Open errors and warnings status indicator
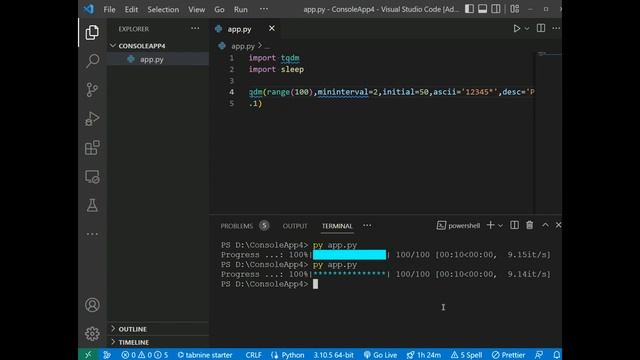The height and width of the screenshot is (360, 640). click(x=144, y=355)
